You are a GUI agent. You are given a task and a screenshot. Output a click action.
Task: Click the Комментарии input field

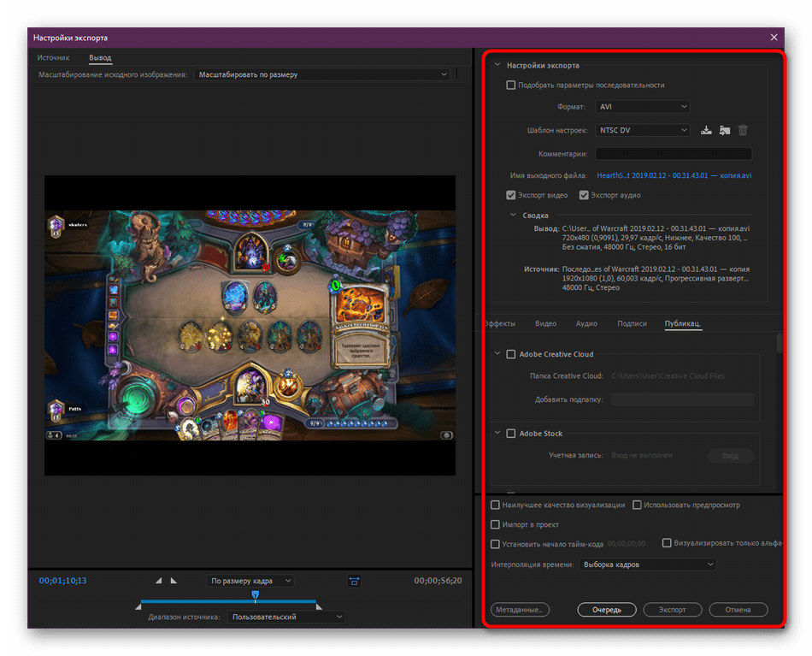coord(674,154)
